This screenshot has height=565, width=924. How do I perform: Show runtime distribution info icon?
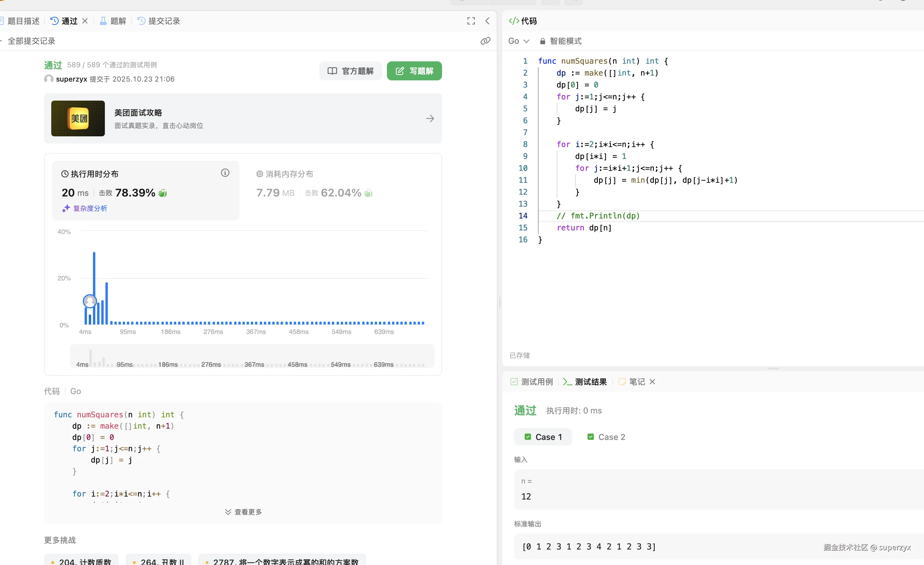pos(225,173)
